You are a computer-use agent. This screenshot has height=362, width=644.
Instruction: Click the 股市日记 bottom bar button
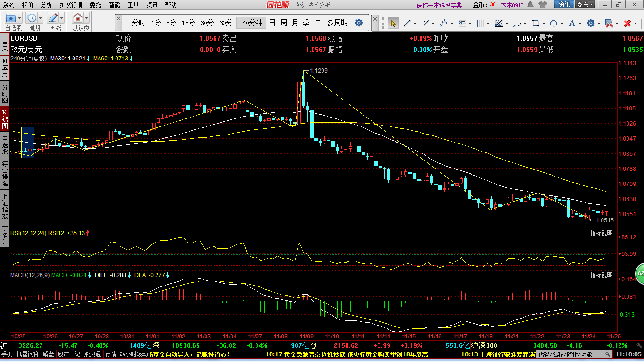tap(69, 354)
